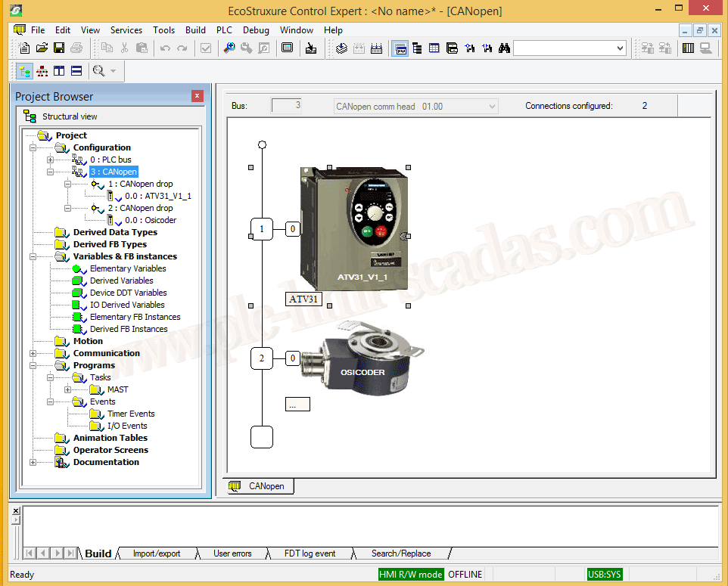The image size is (728, 586).
Task: Open the Build menu
Action: pos(195,30)
